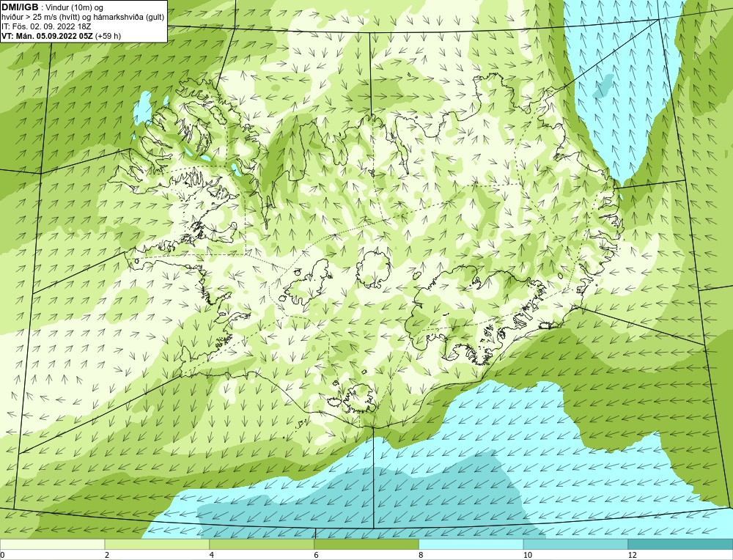Click the legend value label '4'
Image resolution: width=733 pixels, height=560 pixels.
pyautogui.click(x=212, y=555)
